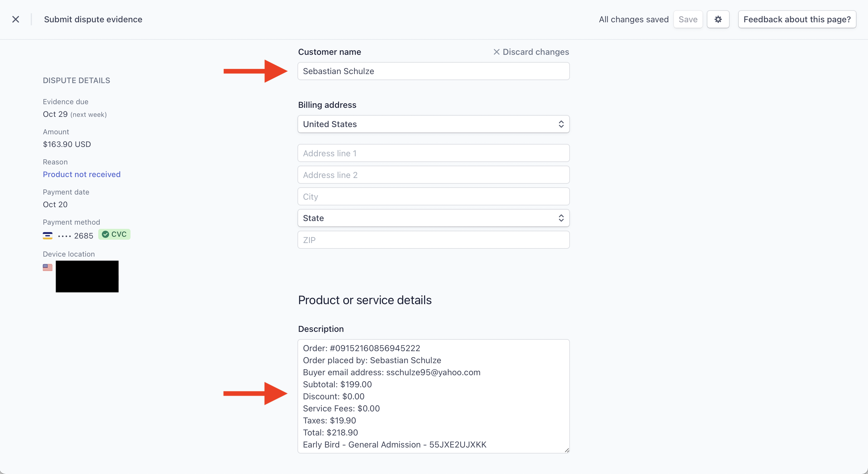Open the settings gear in the header
Image resolution: width=868 pixels, height=474 pixels.
point(718,19)
